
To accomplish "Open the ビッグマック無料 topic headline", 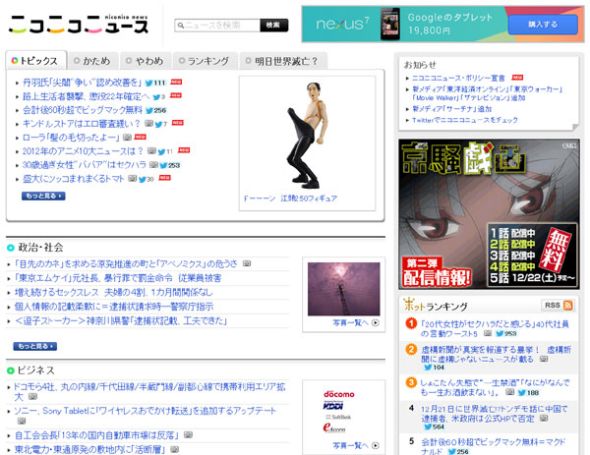I will point(82,110).
